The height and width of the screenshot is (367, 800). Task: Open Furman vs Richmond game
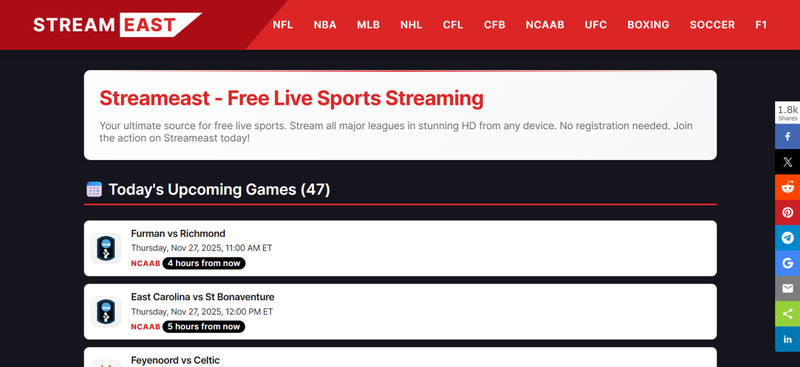tap(400, 249)
